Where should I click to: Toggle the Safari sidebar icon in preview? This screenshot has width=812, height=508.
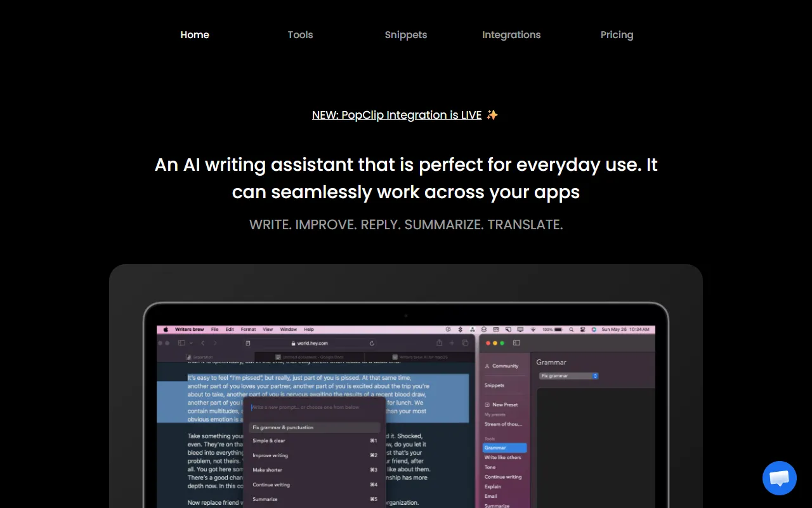[181, 343]
